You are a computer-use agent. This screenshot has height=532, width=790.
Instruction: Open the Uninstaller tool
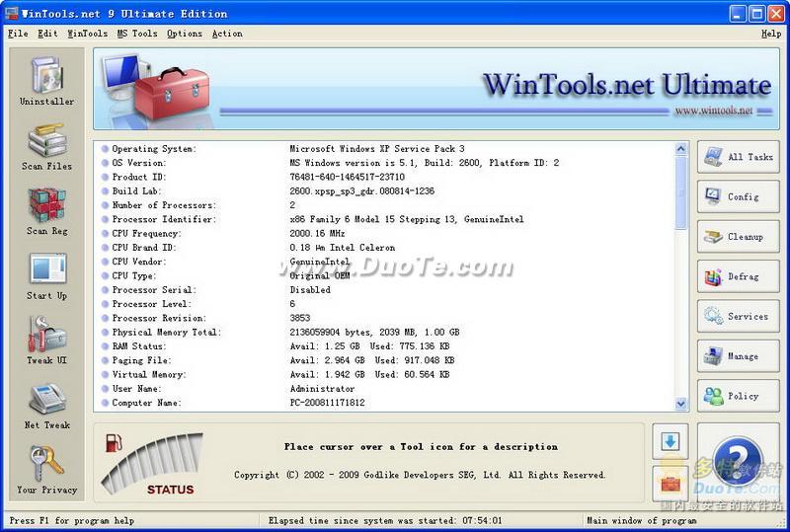click(x=46, y=80)
